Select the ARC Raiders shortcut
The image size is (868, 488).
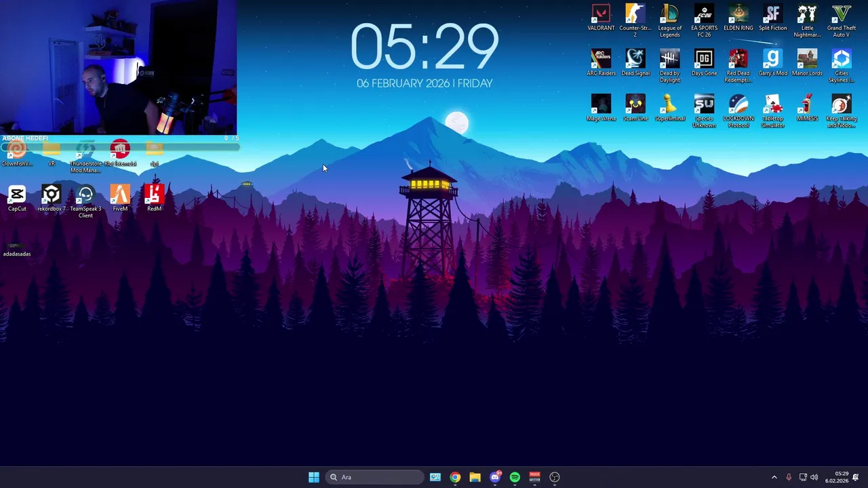[x=601, y=63]
